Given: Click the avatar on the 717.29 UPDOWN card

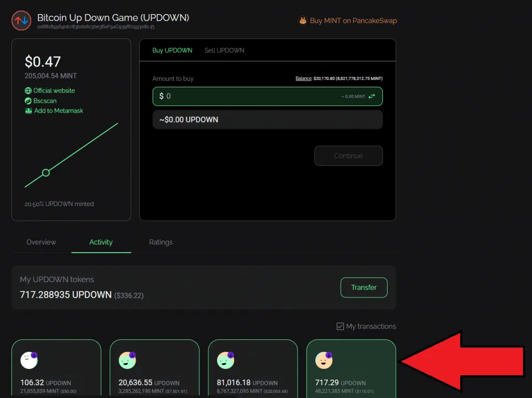Looking at the screenshot, I should [x=324, y=360].
